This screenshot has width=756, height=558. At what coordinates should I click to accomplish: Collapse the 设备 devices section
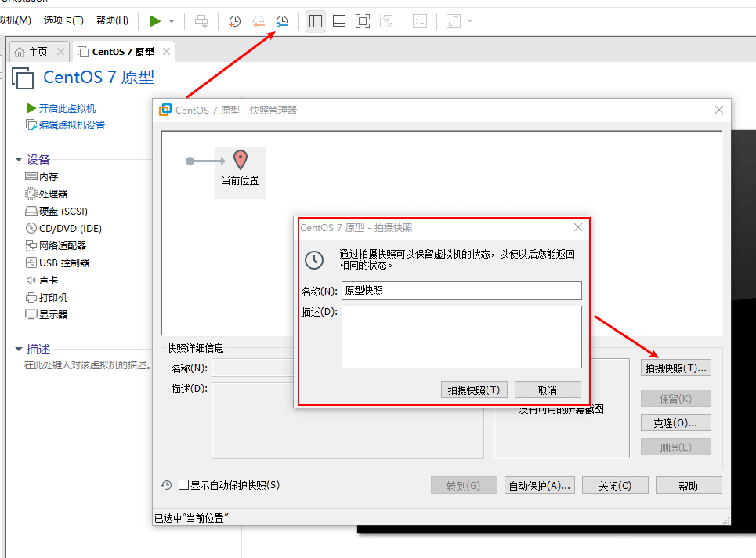[x=19, y=159]
